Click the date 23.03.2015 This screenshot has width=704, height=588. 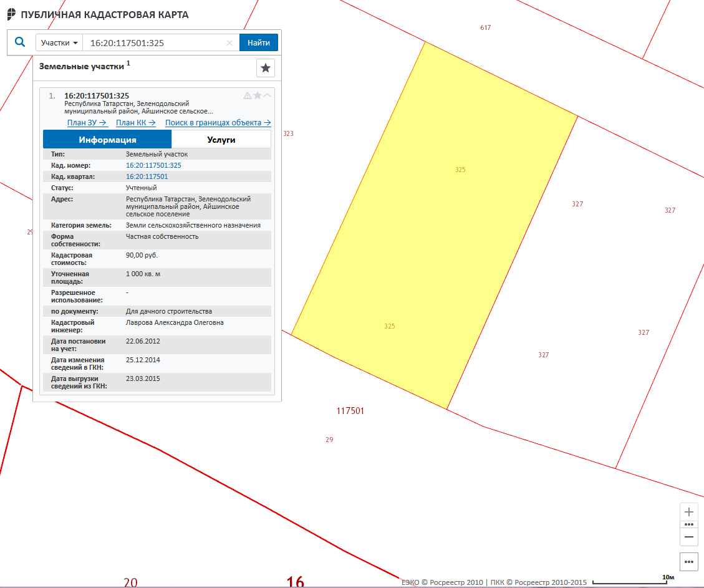coord(143,378)
